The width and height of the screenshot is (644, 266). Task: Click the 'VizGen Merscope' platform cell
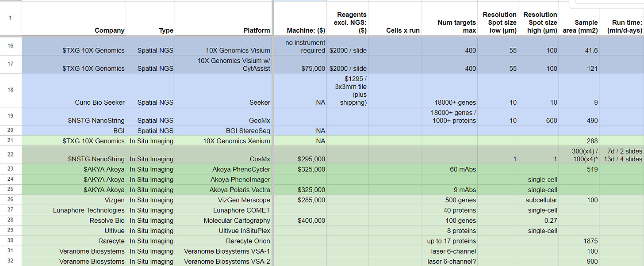click(x=223, y=200)
